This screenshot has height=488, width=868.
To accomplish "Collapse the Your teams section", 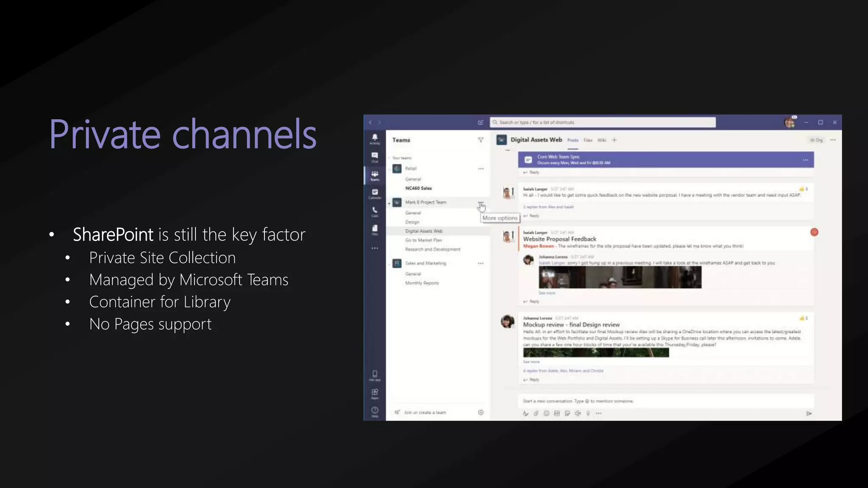I will [x=389, y=158].
